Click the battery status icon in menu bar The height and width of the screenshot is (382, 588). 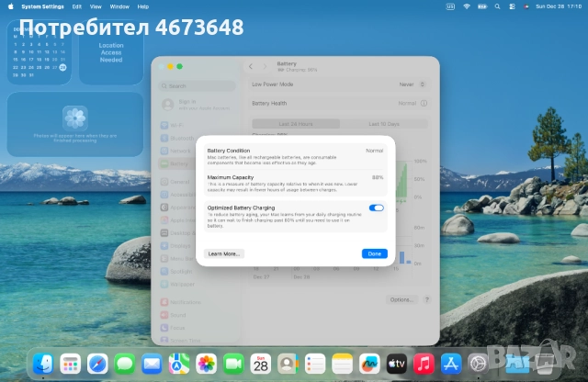click(x=482, y=6)
